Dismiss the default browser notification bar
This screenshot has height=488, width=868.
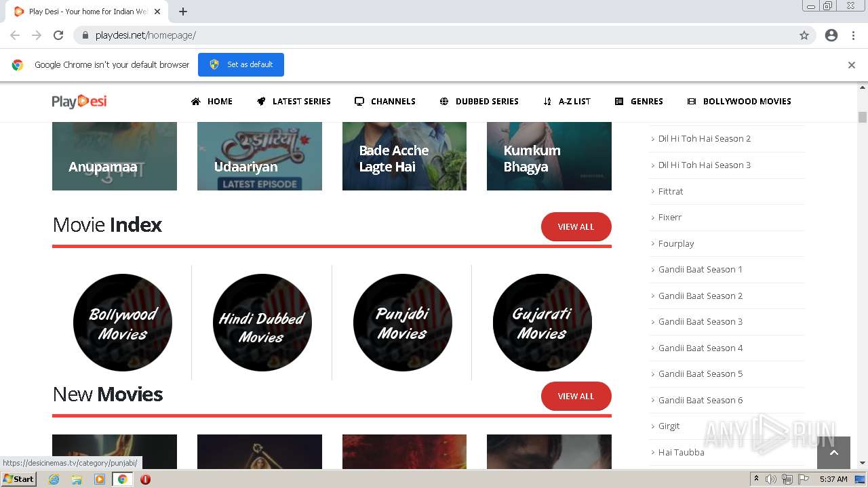click(852, 65)
